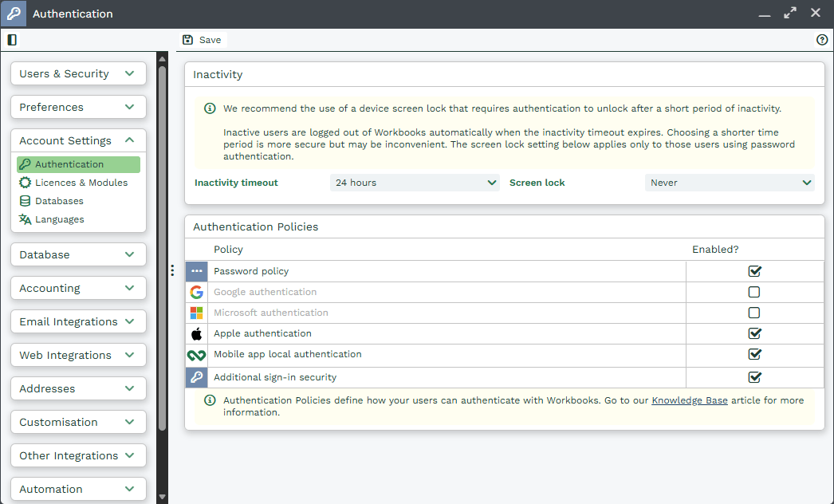Click the Google logo icon in policies
Viewport: 834px width, 504px height.
pos(196,293)
